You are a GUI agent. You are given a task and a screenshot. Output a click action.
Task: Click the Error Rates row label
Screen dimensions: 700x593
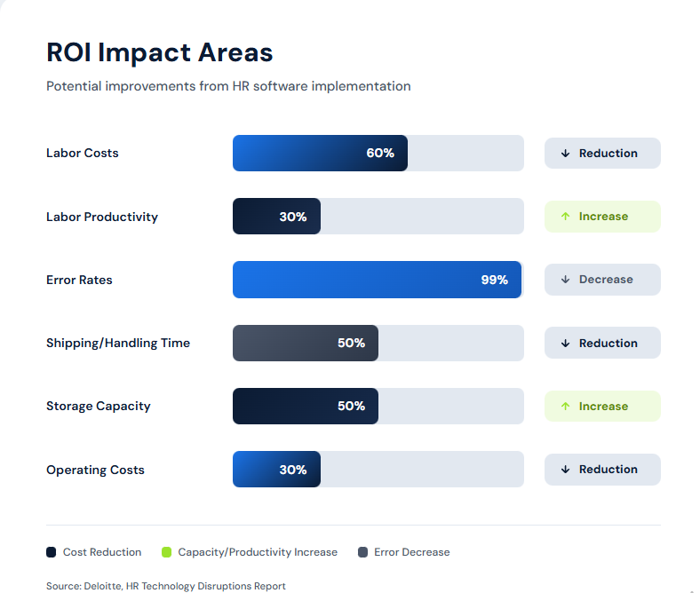pyautogui.click(x=79, y=280)
